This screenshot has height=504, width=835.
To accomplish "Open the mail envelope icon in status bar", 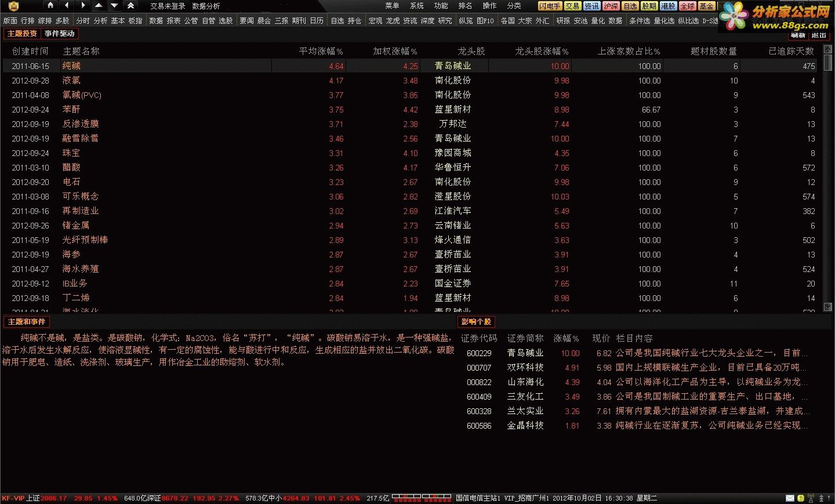I will click(790, 498).
